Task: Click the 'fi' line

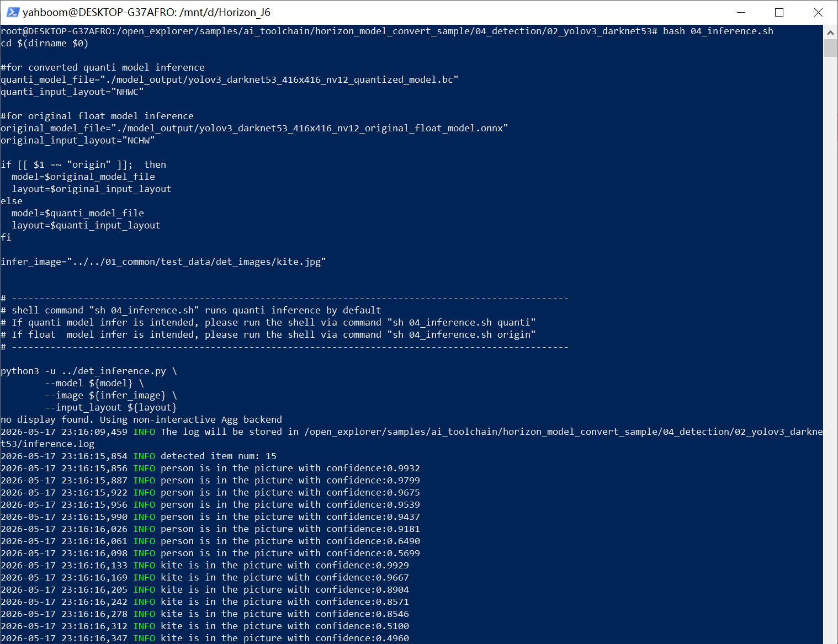Action: 6,237
